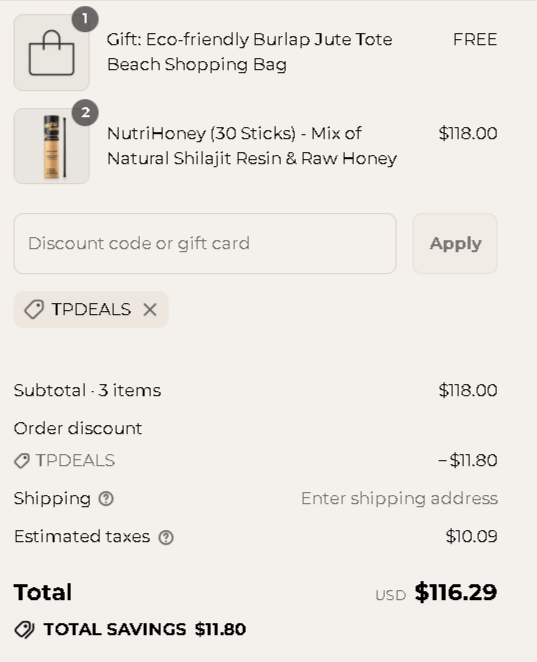Click the Apply discount button
Image resolution: width=537 pixels, height=662 pixels.
coord(455,244)
